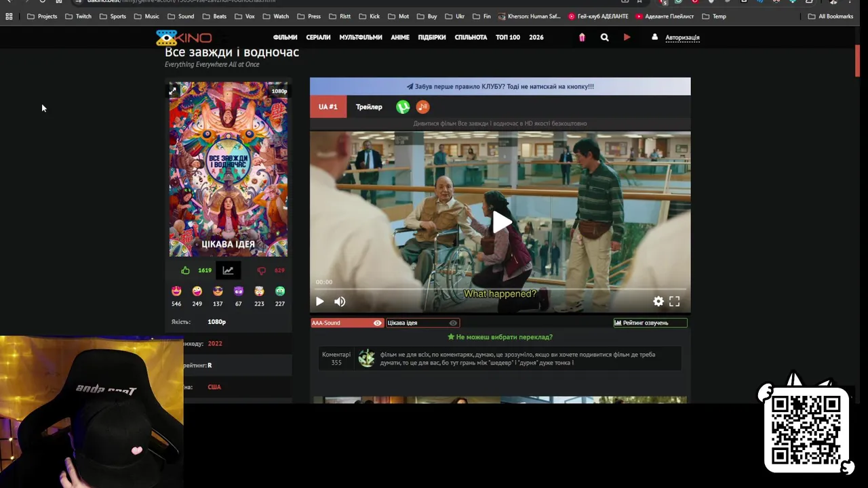Open the 2026 films link
The width and height of the screenshot is (868, 488).
coord(536,37)
